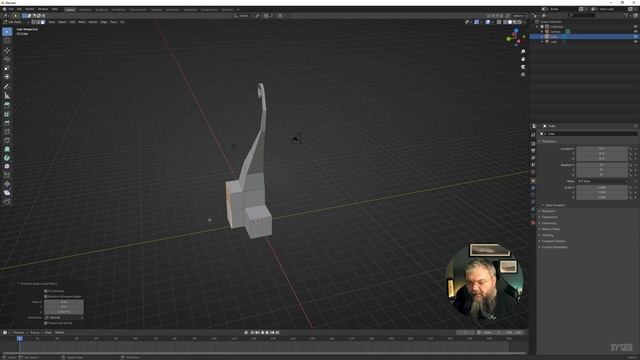Expand the Motion Paths panel

(550, 229)
